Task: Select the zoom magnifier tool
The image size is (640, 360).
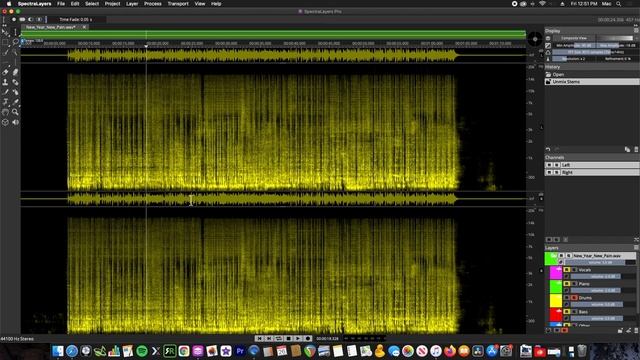Action: point(15,112)
